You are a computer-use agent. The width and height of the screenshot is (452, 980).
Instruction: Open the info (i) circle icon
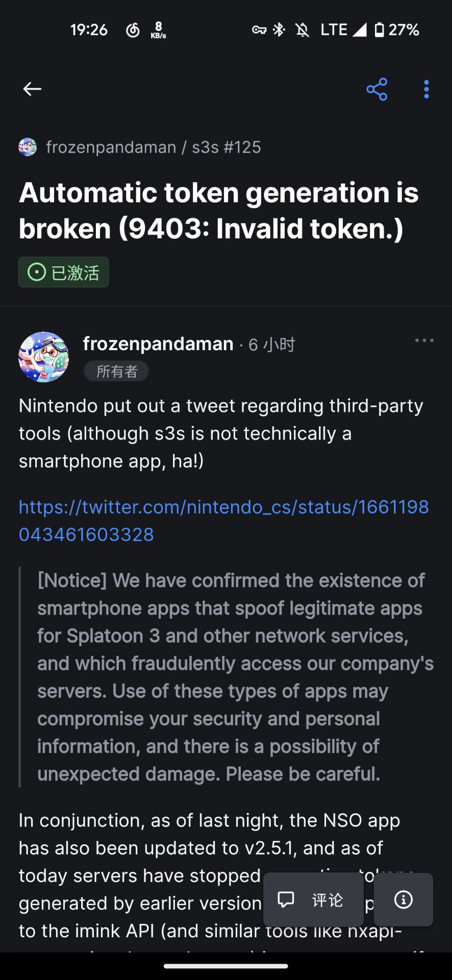pyautogui.click(x=403, y=899)
